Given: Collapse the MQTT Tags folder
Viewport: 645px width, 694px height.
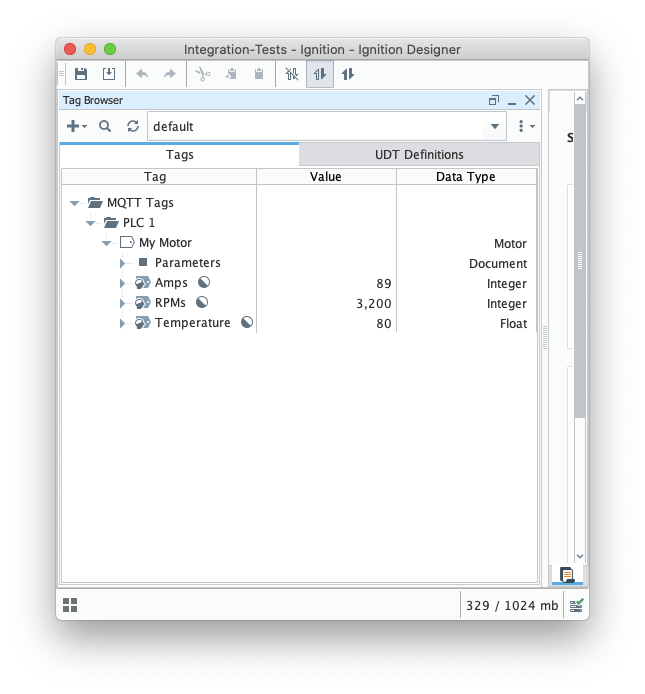Looking at the screenshot, I should [74, 203].
